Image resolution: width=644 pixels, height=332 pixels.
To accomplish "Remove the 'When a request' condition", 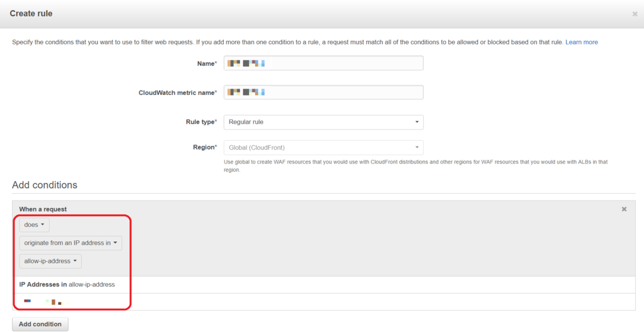I will [624, 209].
